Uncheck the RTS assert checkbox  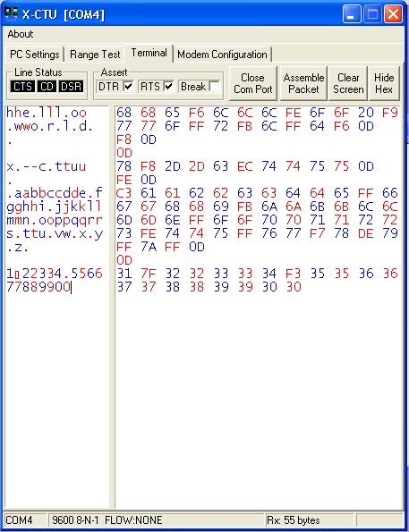coord(169,87)
